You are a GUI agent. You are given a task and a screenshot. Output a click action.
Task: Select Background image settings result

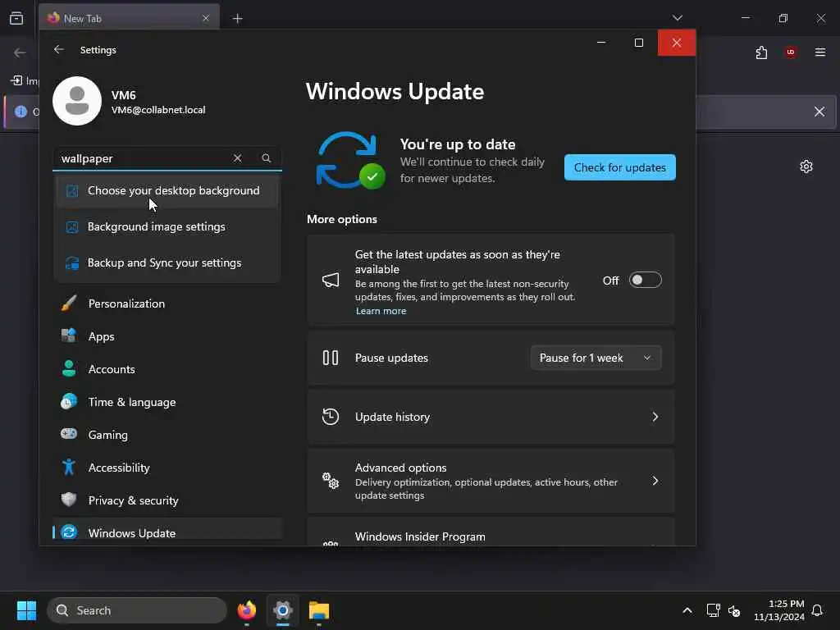(167, 226)
